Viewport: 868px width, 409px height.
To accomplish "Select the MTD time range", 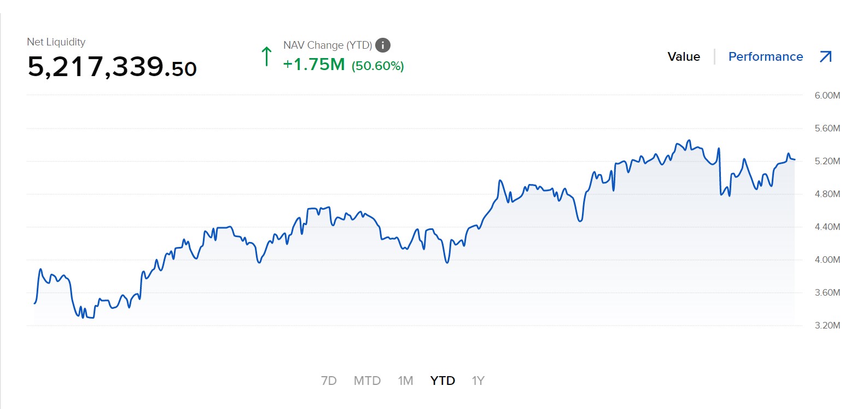I will (367, 381).
